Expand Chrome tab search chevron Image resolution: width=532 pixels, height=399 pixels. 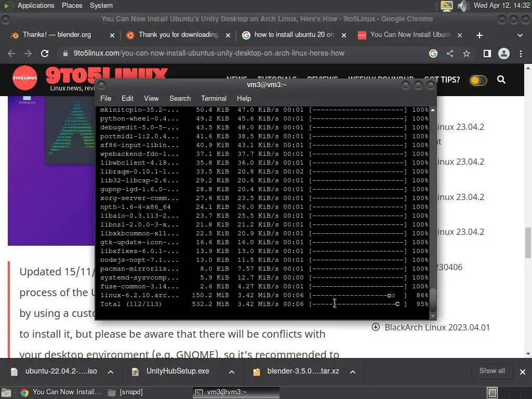point(520,35)
